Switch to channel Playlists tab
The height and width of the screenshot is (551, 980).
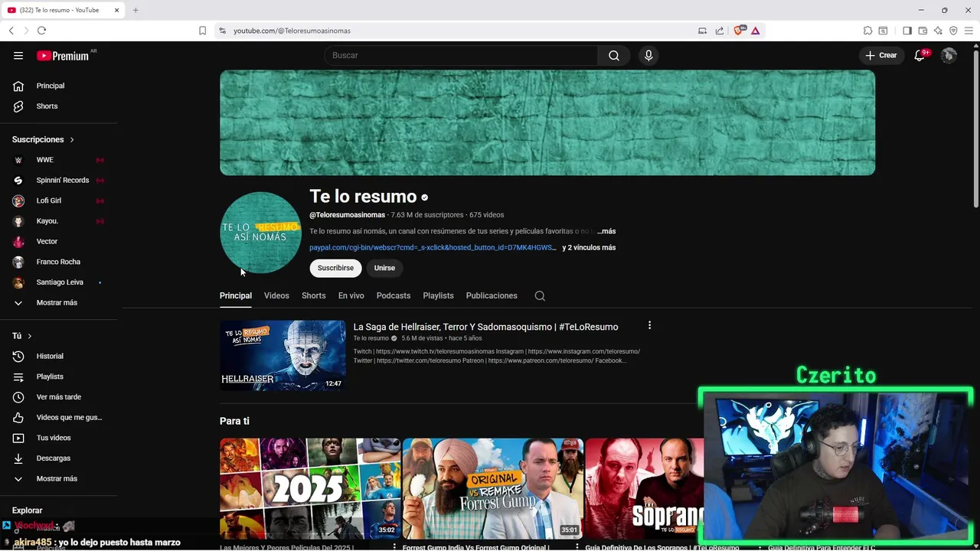point(438,295)
